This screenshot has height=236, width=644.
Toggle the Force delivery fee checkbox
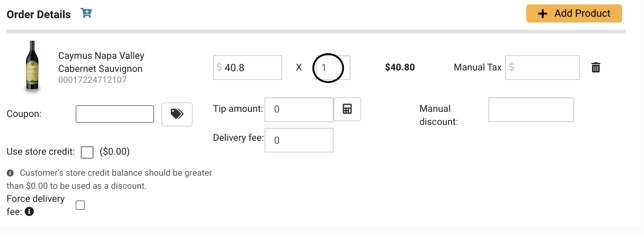click(x=80, y=205)
